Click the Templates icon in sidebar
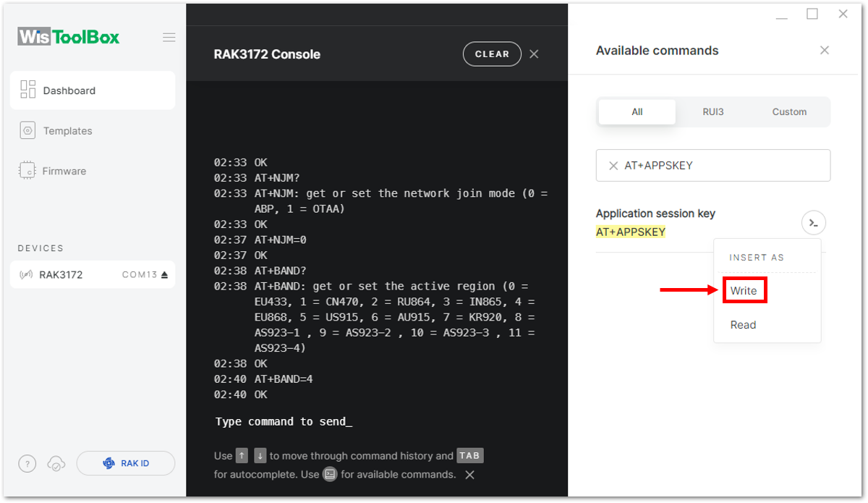The height and width of the screenshot is (503, 868). [28, 131]
